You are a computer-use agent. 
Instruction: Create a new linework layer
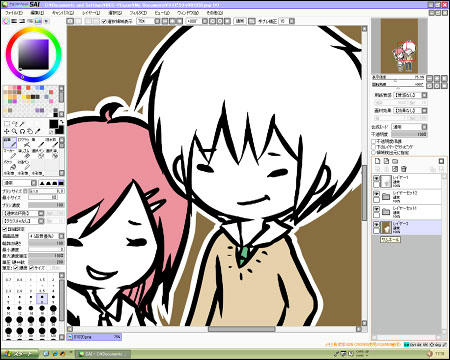point(386,161)
